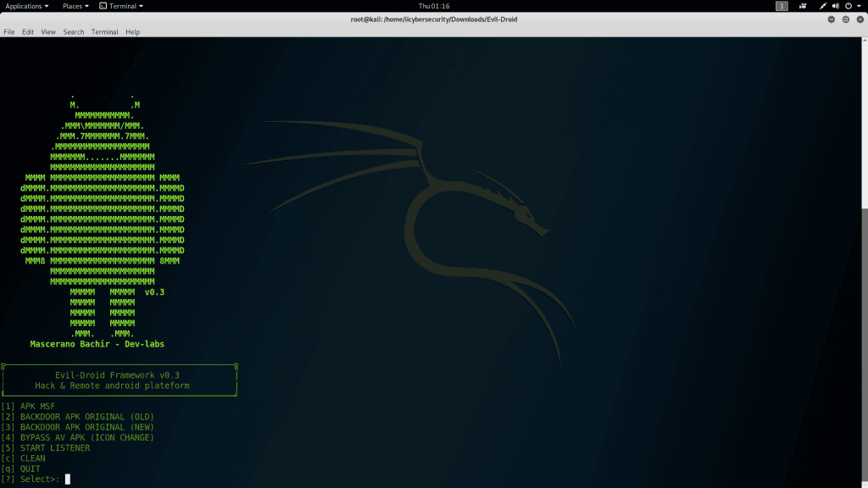This screenshot has height=488, width=868.
Task: Click the wired network connection icon
Action: click(x=822, y=6)
